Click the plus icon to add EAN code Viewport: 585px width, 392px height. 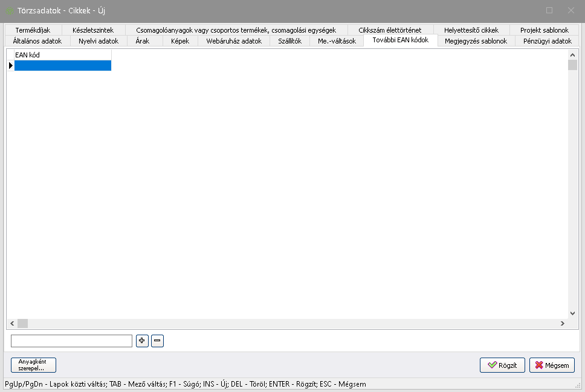click(x=142, y=341)
